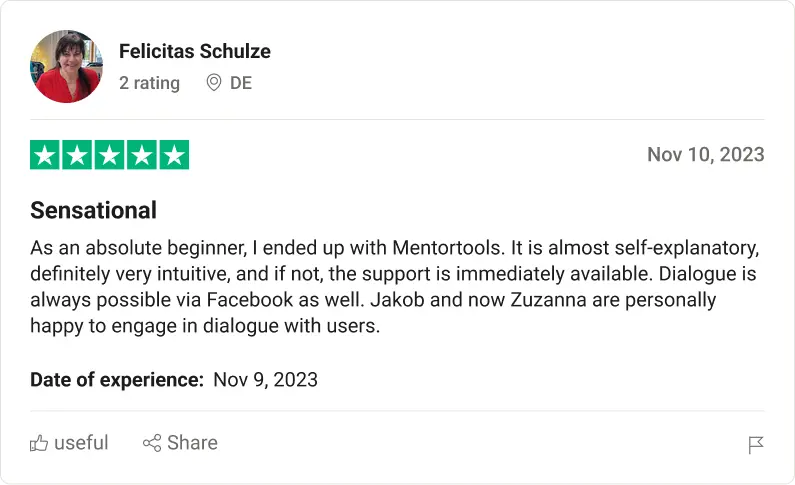Click the share network icon
The width and height of the screenshot is (795, 485).
click(152, 443)
